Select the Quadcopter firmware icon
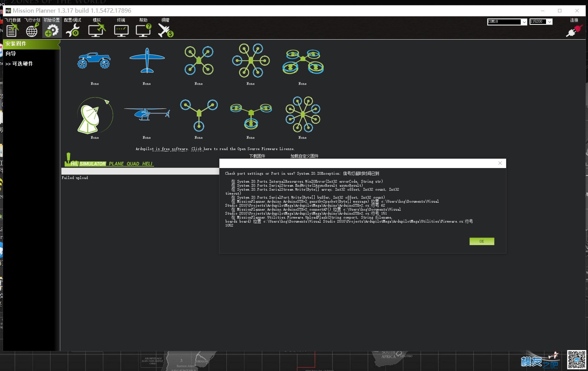Viewport: 588px width, 371px height. (x=199, y=60)
